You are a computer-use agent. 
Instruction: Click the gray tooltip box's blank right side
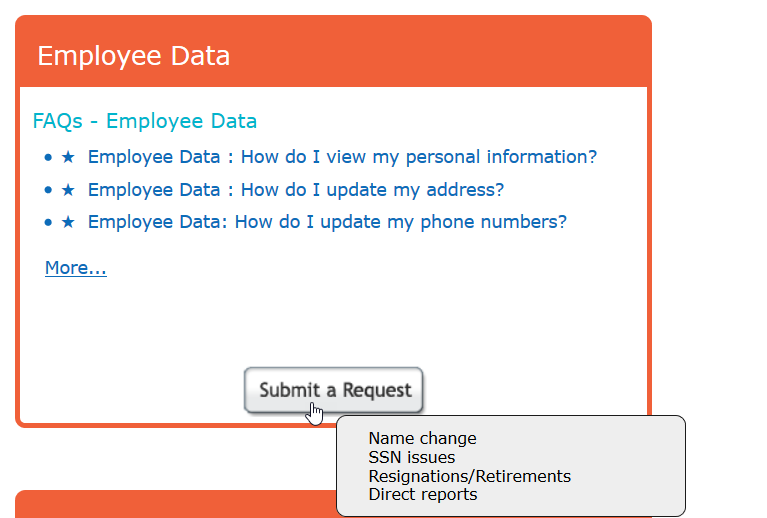629,466
